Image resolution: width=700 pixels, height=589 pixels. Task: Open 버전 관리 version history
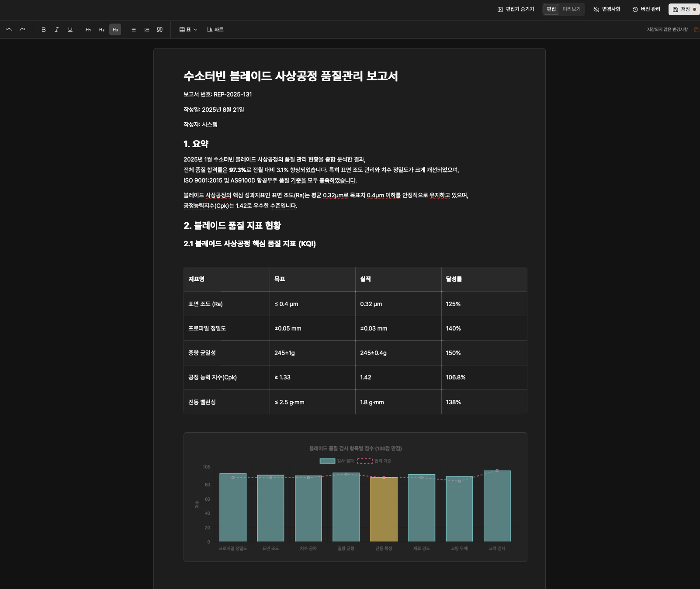point(646,9)
